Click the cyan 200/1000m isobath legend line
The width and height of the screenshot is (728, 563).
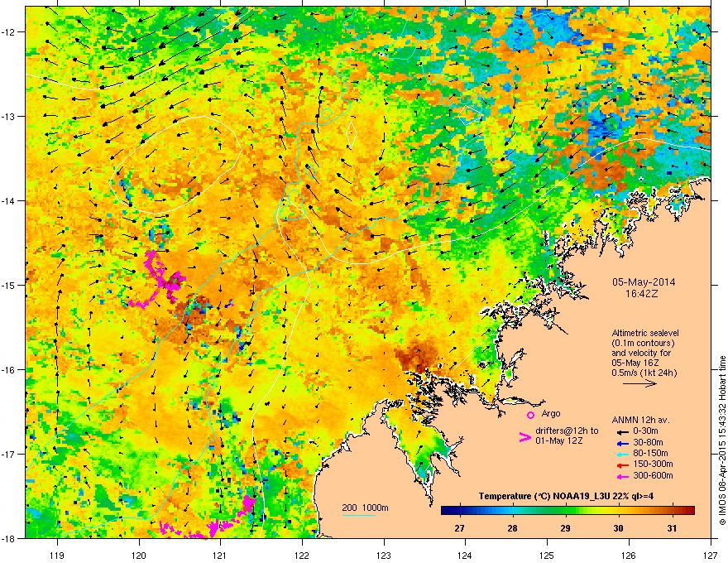359,515
